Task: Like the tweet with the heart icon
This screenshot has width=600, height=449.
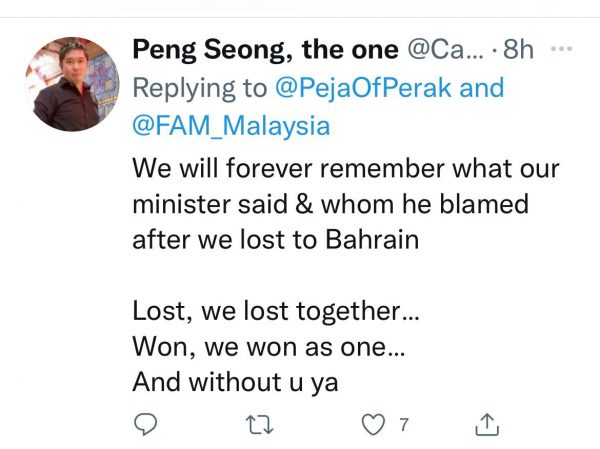Action: point(372,425)
